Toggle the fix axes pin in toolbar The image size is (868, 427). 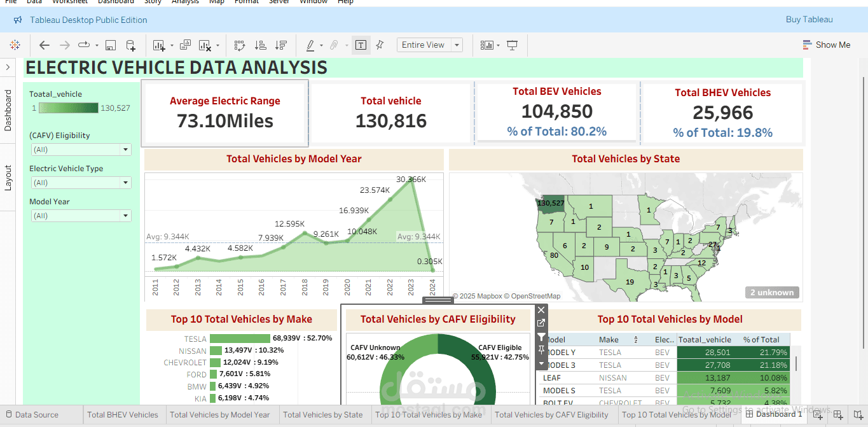380,45
